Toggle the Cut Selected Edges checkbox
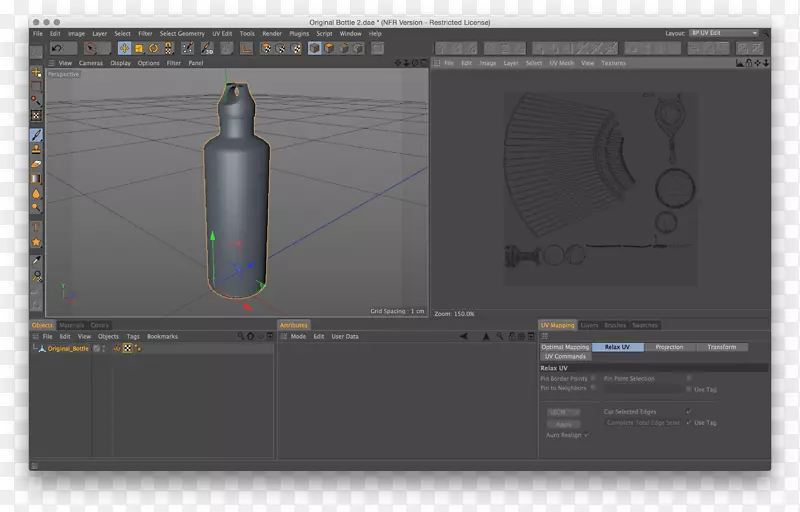The width and height of the screenshot is (800, 512). click(688, 411)
